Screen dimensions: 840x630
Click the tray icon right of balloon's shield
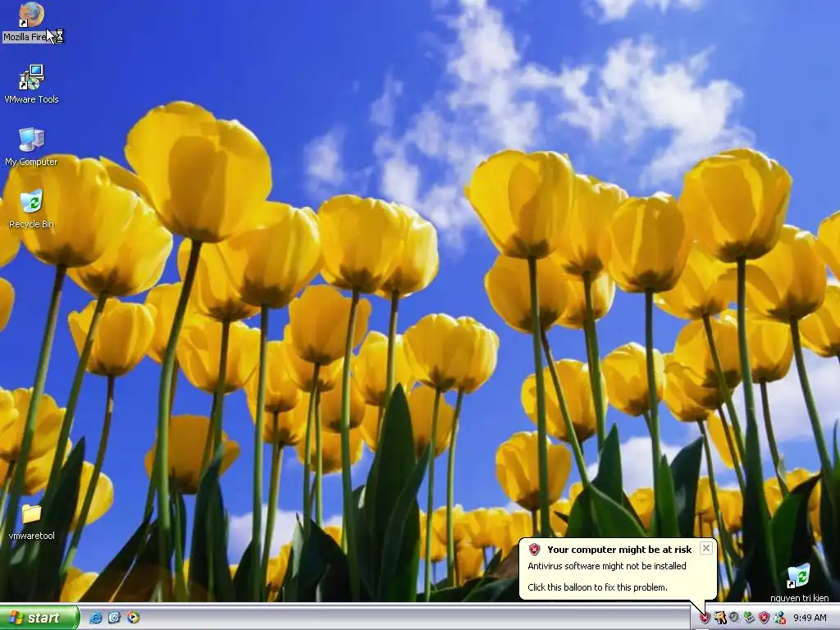point(720,619)
